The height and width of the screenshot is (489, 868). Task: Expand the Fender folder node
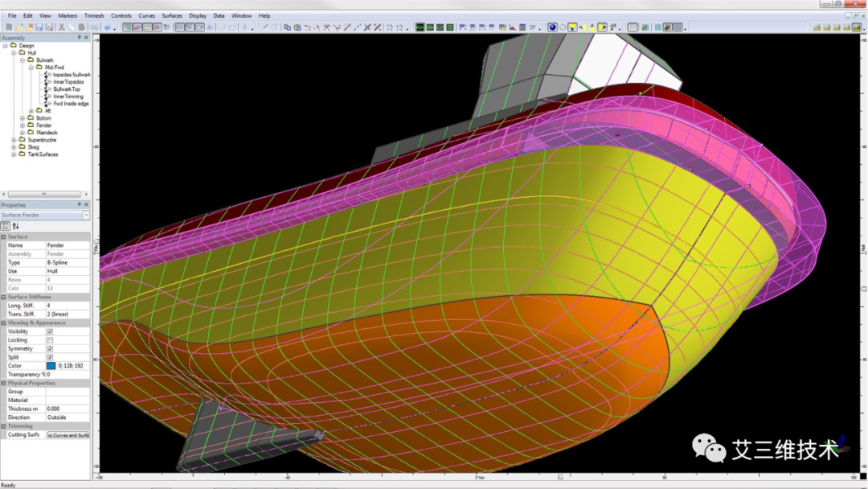23,125
